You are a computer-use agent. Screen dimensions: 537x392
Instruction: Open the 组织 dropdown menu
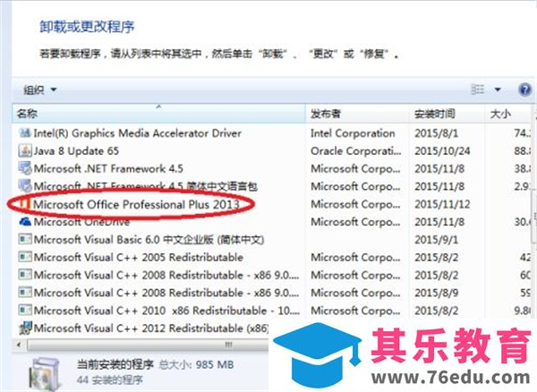(x=39, y=90)
